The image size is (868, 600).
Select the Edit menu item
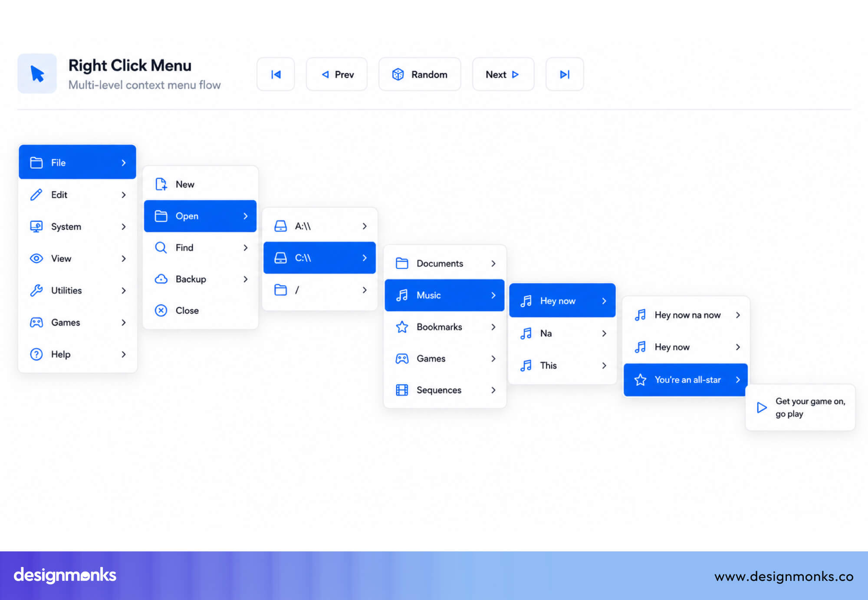77,195
